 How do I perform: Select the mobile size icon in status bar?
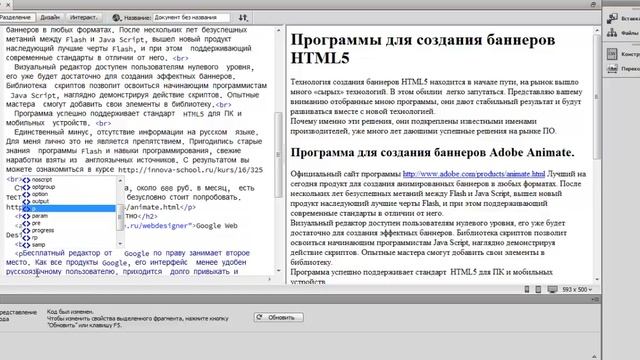pyautogui.click(x=527, y=289)
